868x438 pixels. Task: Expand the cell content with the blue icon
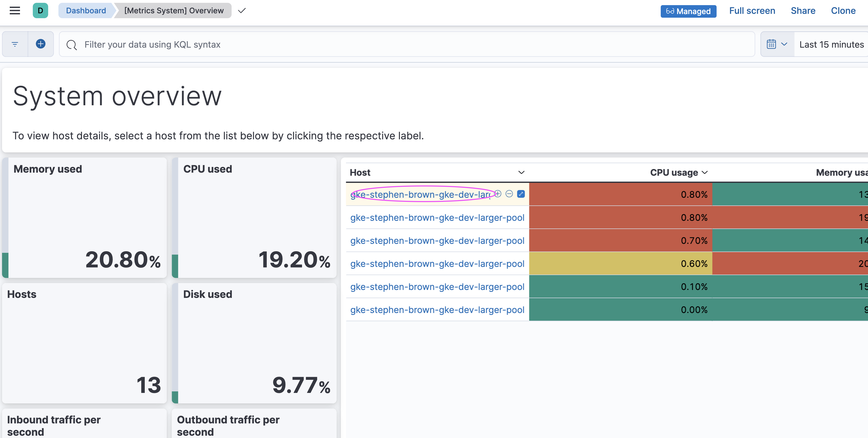pos(521,194)
